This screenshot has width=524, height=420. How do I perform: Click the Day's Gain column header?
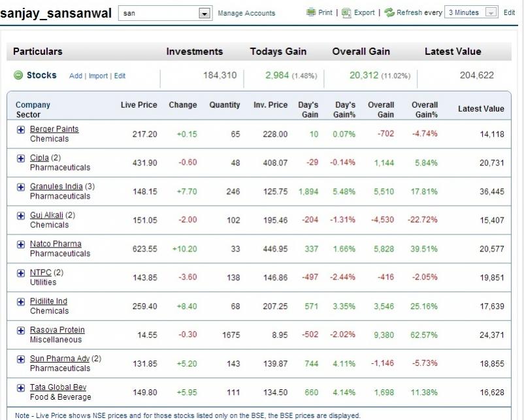308,110
